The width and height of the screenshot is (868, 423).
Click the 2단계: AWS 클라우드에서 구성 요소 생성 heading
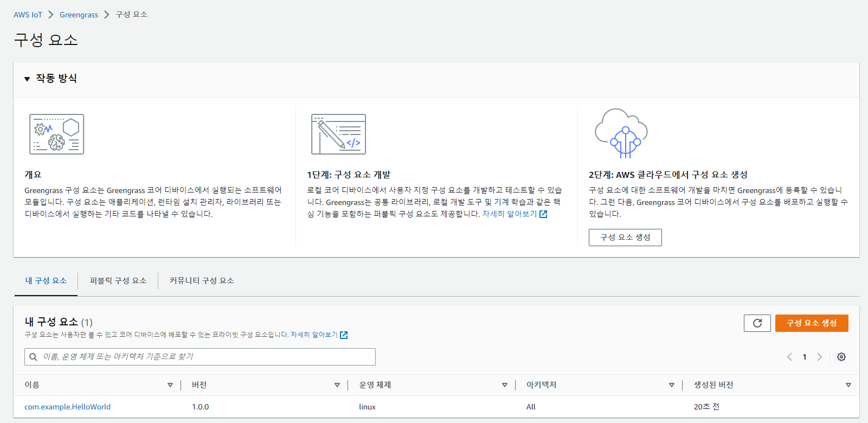coord(668,175)
